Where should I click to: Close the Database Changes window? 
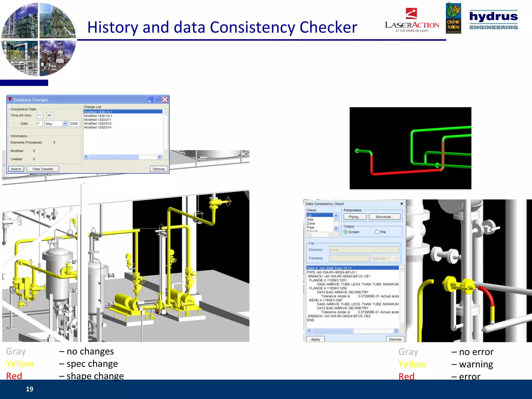(165, 99)
